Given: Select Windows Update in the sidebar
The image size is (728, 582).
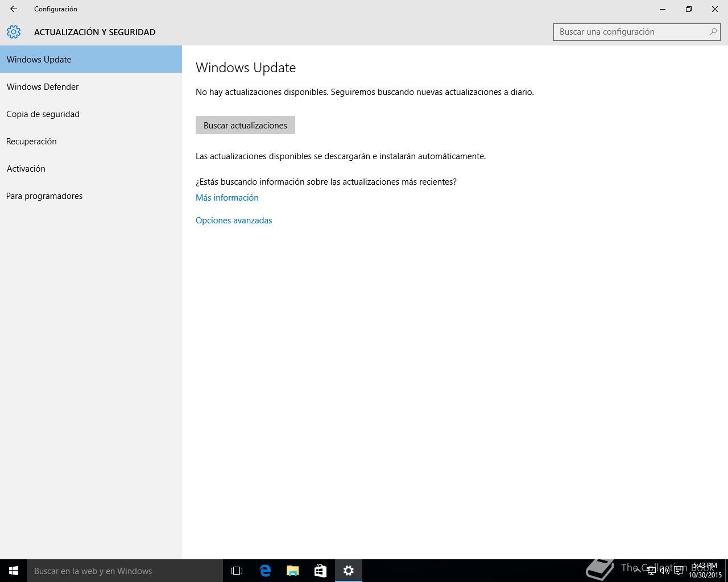Looking at the screenshot, I should click(x=91, y=59).
